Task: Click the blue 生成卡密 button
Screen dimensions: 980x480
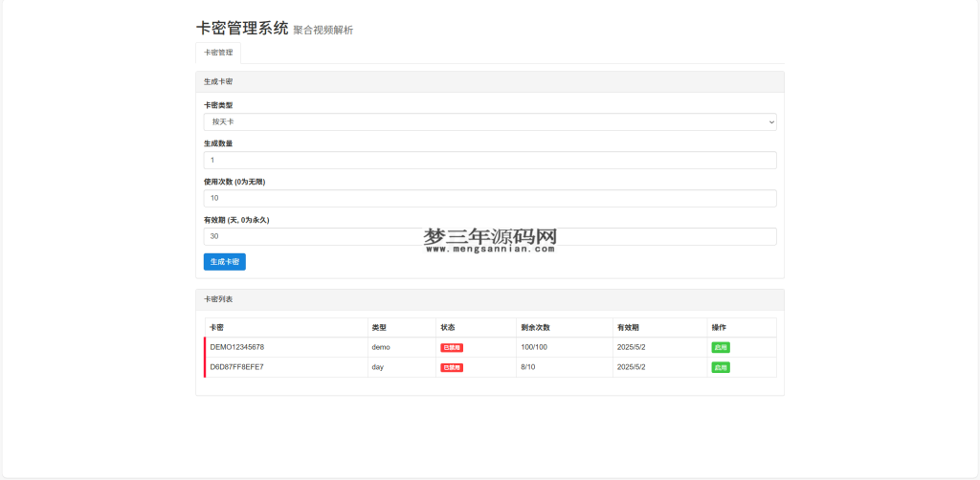Action: 224,262
